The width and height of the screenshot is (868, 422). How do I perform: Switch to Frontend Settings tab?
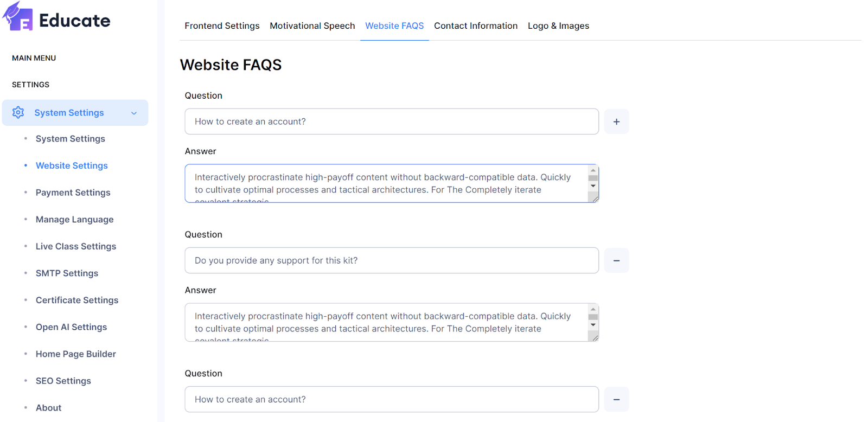click(x=222, y=25)
